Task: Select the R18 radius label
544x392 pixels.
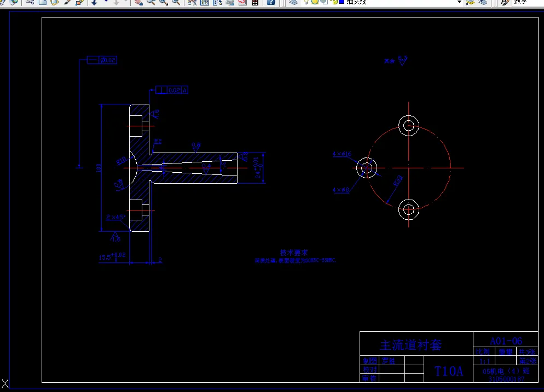Action: click(121, 161)
